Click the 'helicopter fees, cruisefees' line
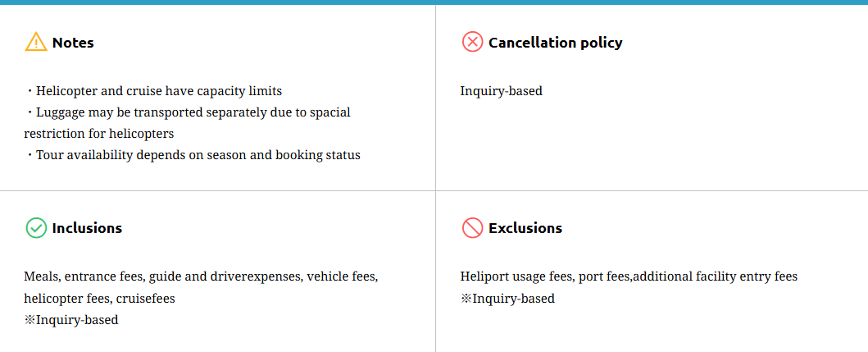This screenshot has width=868, height=352. click(x=99, y=299)
